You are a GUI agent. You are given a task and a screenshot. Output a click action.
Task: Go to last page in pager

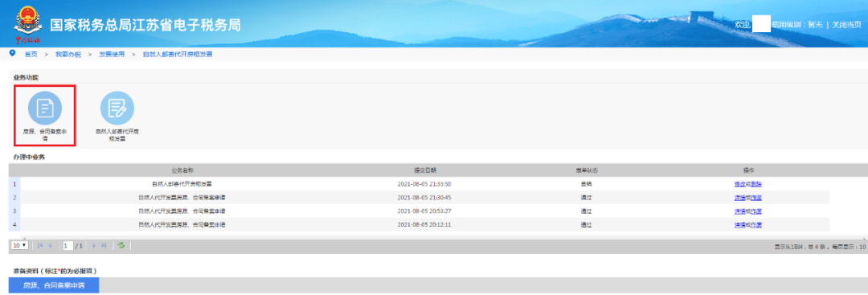click(x=104, y=245)
